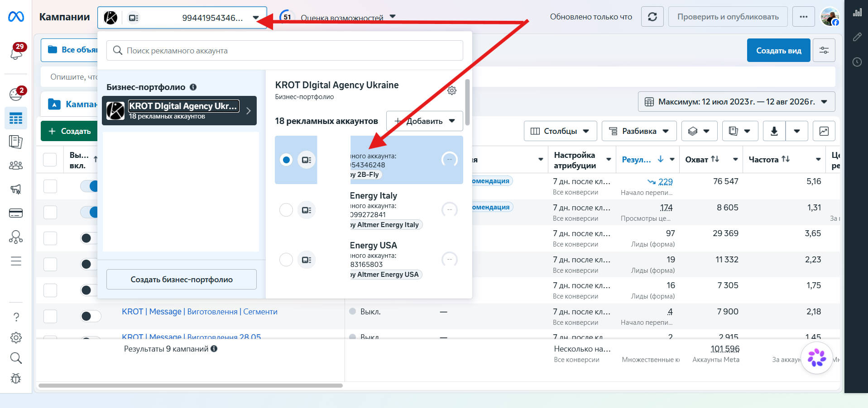Open all tools hamburger menu icon

click(16, 261)
